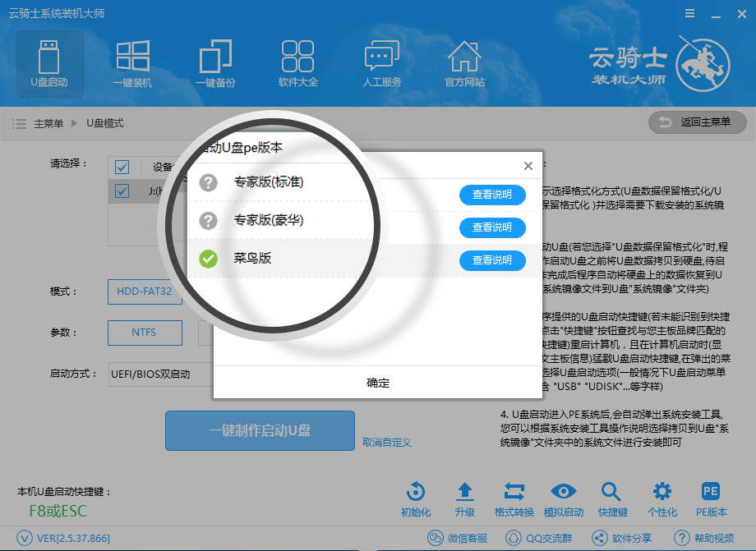The image size is (756, 551).
Task: Click the 返回主菜单 button
Action: click(697, 122)
